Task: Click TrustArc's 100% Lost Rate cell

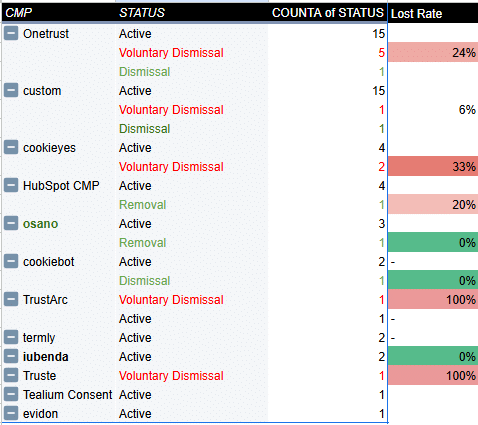Action: [x=433, y=299]
